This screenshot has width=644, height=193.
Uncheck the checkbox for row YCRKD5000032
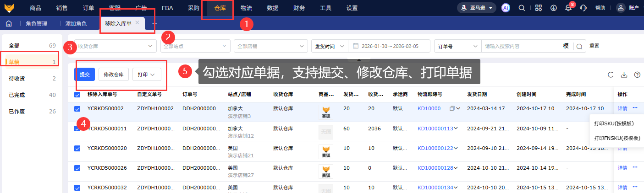[x=77, y=188]
